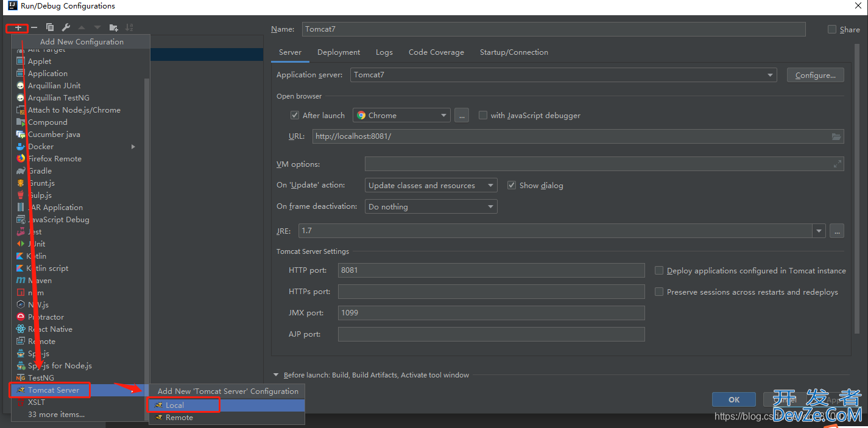This screenshot has height=428, width=868.
Task: Click the Sort Configurations icon
Action: coord(129,27)
